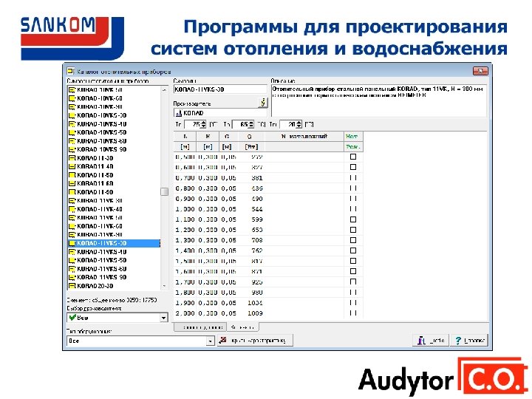Click the Q value 980 in the table
The image size is (532, 399).
pyautogui.click(x=257, y=293)
